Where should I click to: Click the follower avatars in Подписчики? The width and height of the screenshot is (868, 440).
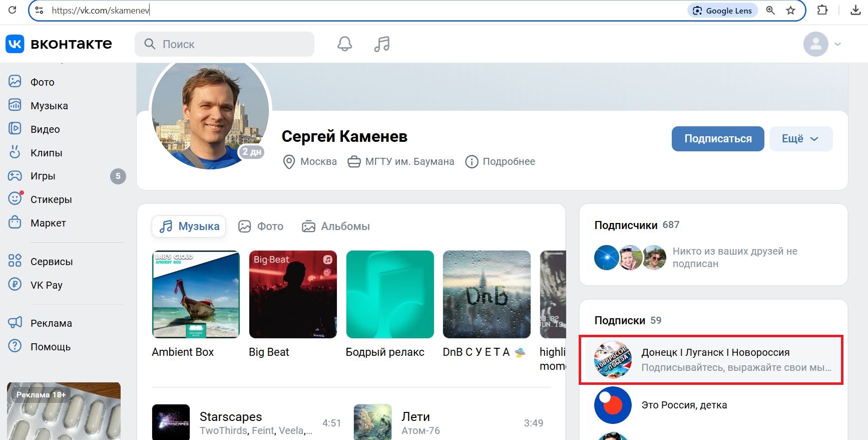[630, 258]
